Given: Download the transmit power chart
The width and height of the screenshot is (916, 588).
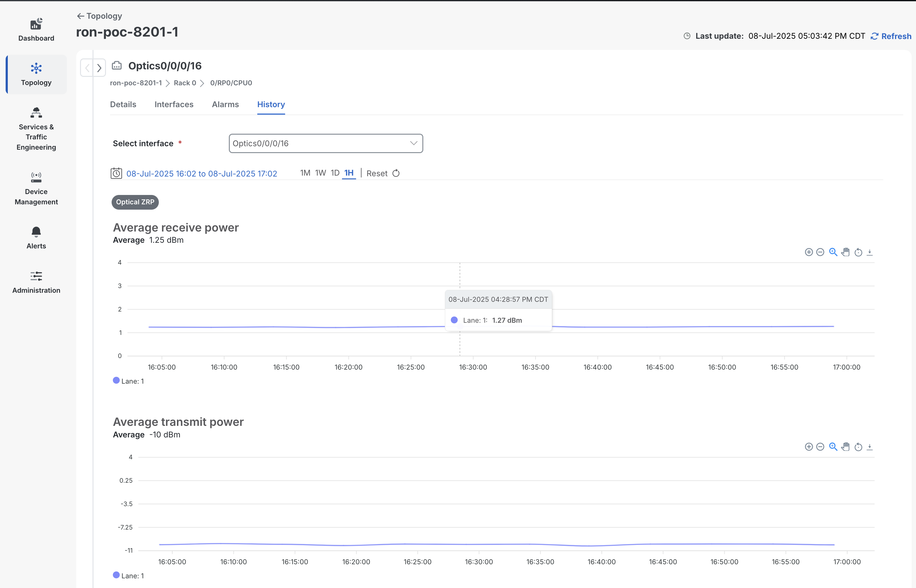Looking at the screenshot, I should (870, 447).
